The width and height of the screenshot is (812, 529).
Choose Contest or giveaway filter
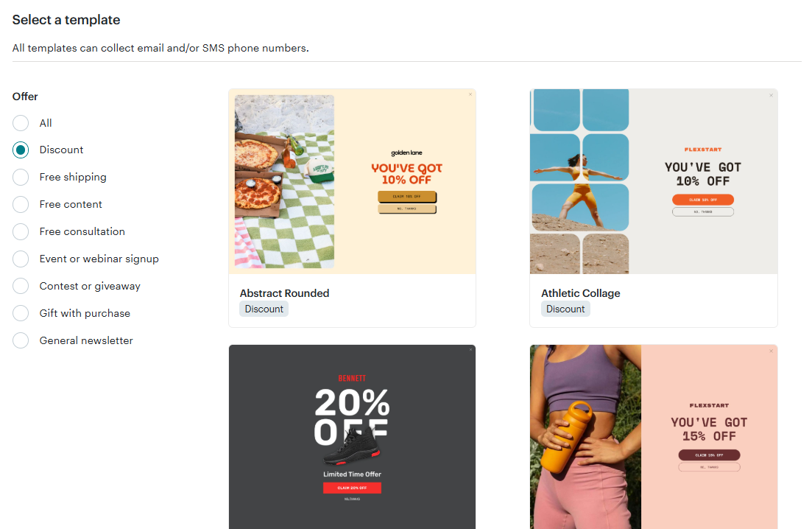click(21, 286)
